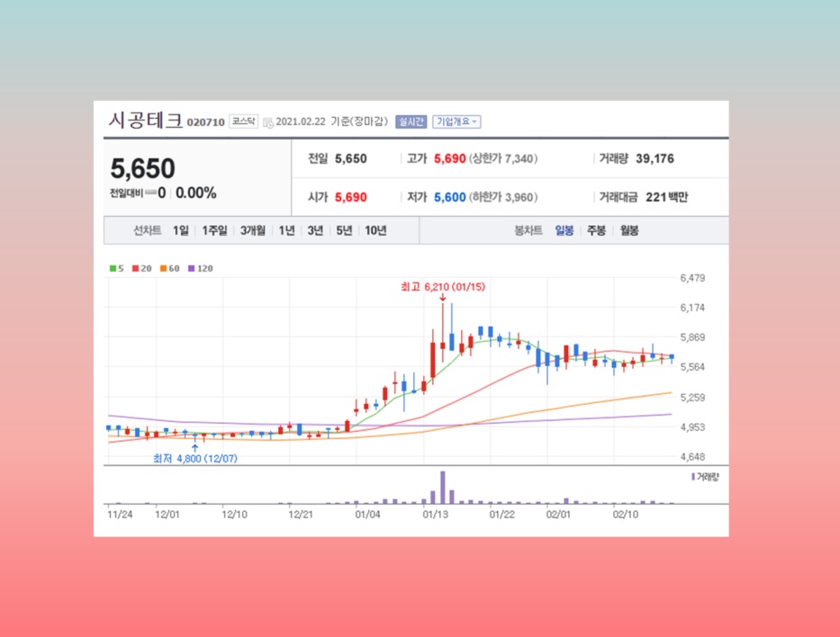Select the 3년 line chart tab
The height and width of the screenshot is (637, 840).
315,230
